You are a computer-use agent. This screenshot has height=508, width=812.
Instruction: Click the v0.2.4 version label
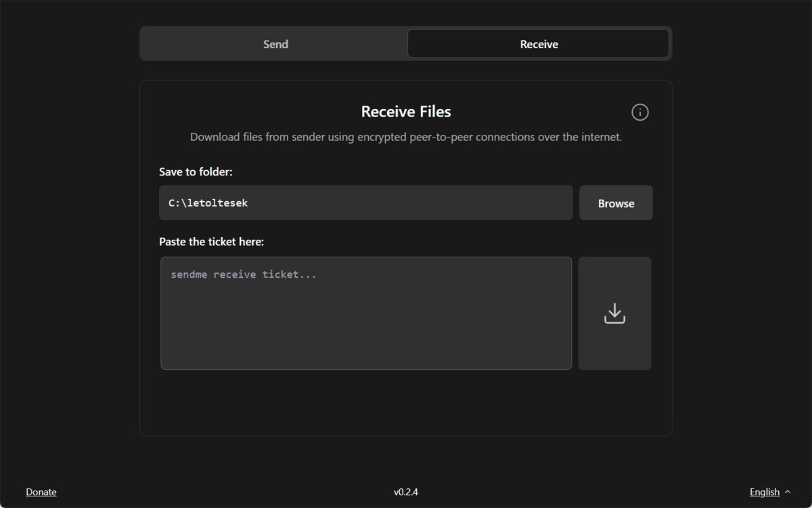(406, 492)
